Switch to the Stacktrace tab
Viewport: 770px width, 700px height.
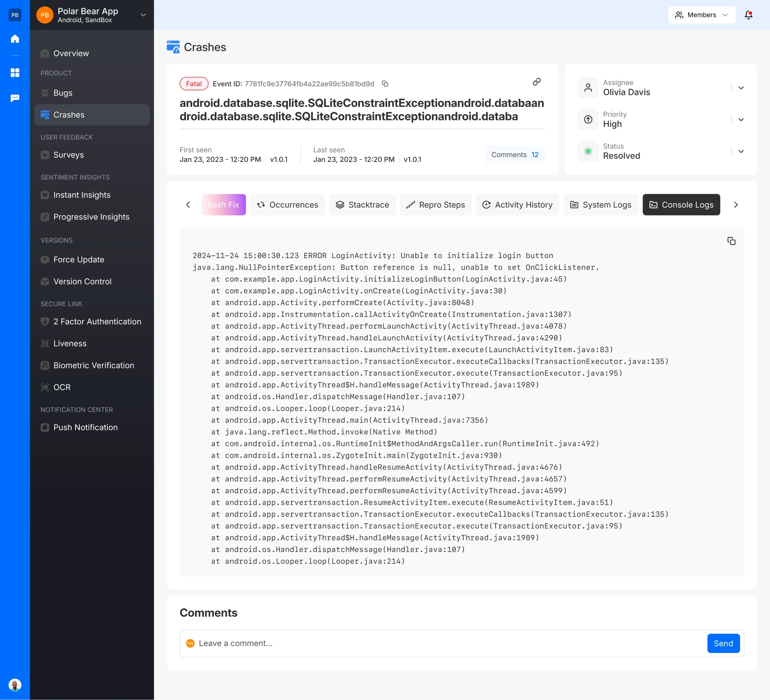tap(362, 205)
